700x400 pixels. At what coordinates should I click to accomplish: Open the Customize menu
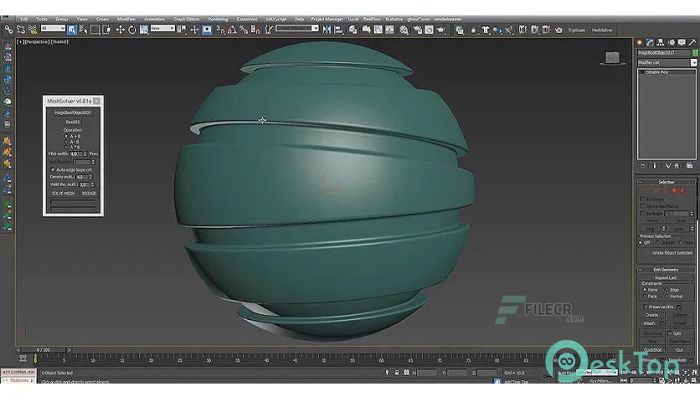[x=247, y=19]
